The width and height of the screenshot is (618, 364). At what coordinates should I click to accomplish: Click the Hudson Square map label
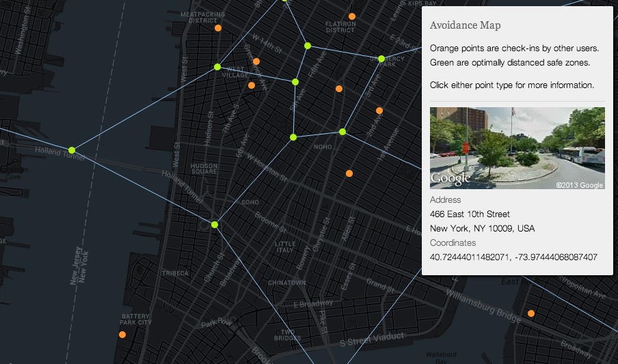coord(204,169)
